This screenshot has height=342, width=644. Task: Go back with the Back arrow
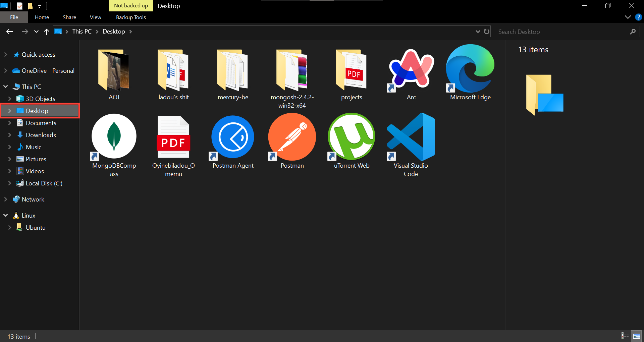tap(9, 32)
